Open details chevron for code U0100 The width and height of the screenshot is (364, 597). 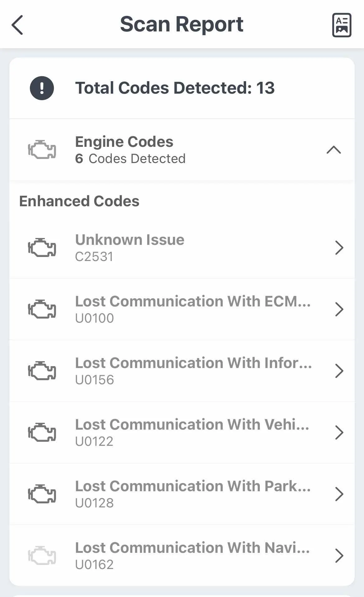[339, 309]
